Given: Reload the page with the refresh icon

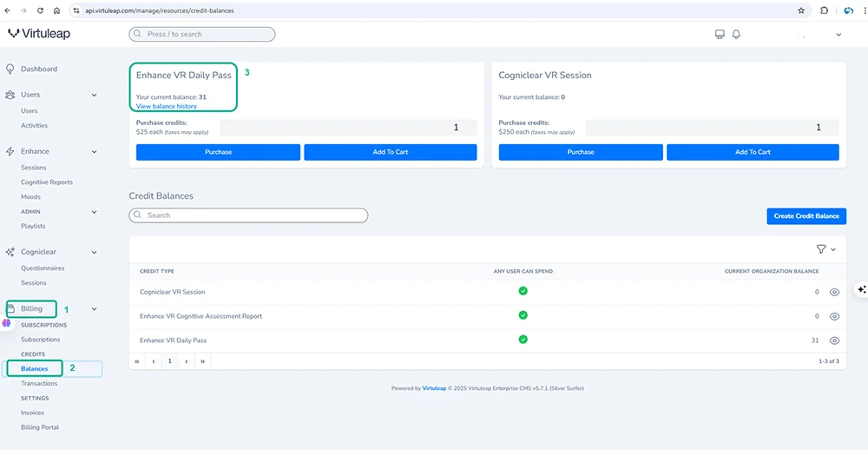Looking at the screenshot, I should tap(40, 10).
